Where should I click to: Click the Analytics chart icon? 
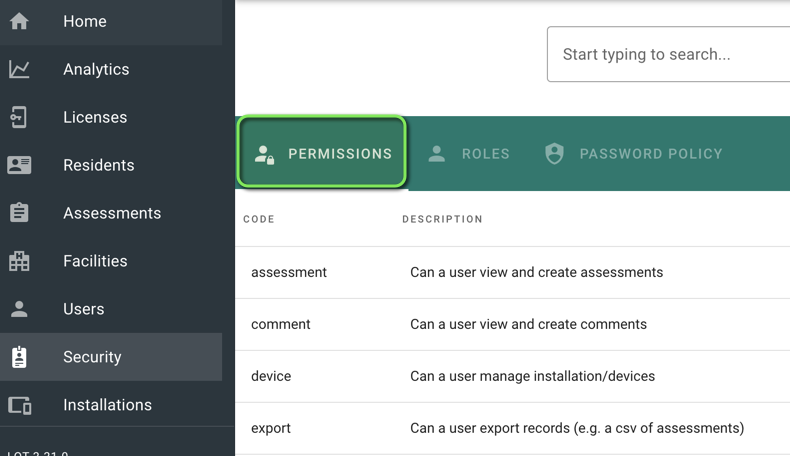(x=19, y=69)
